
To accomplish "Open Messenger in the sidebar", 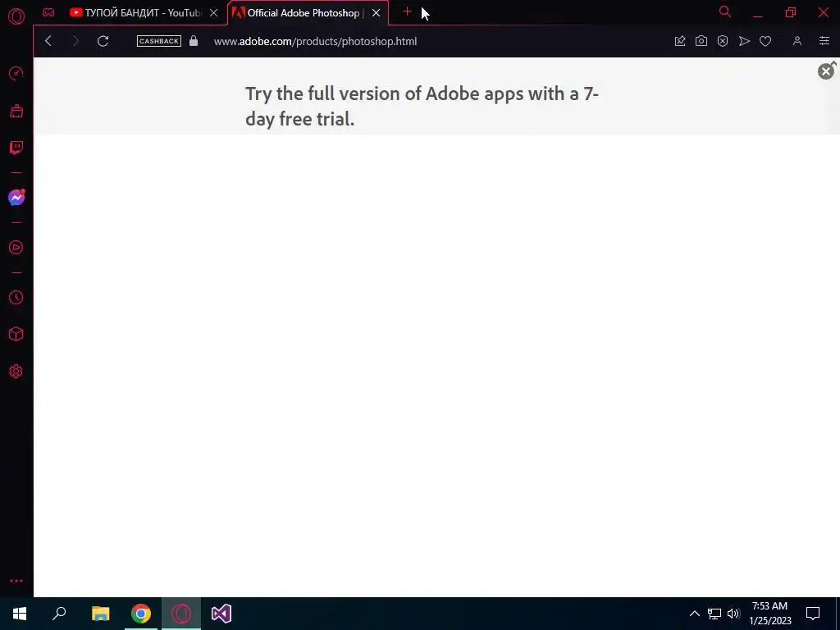I will pos(16,198).
